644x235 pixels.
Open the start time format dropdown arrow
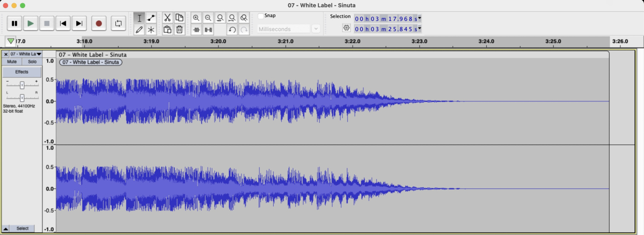(419, 18)
